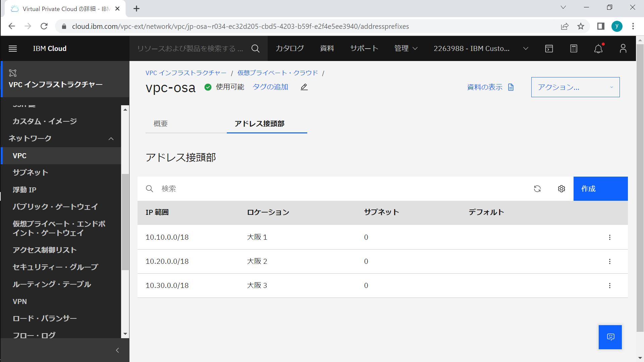Viewport: 644px width, 362px height.
Task: Open overflow menu for 10.10.0.0/18 row
Action: point(610,237)
